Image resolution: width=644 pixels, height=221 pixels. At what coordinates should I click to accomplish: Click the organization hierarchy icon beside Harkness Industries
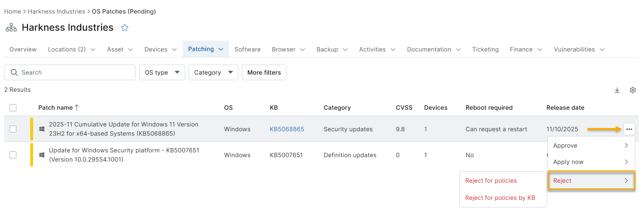click(11, 28)
